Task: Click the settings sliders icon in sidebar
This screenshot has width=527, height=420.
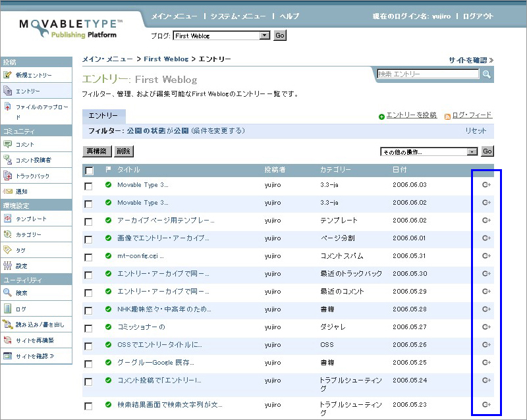Action: (7, 266)
